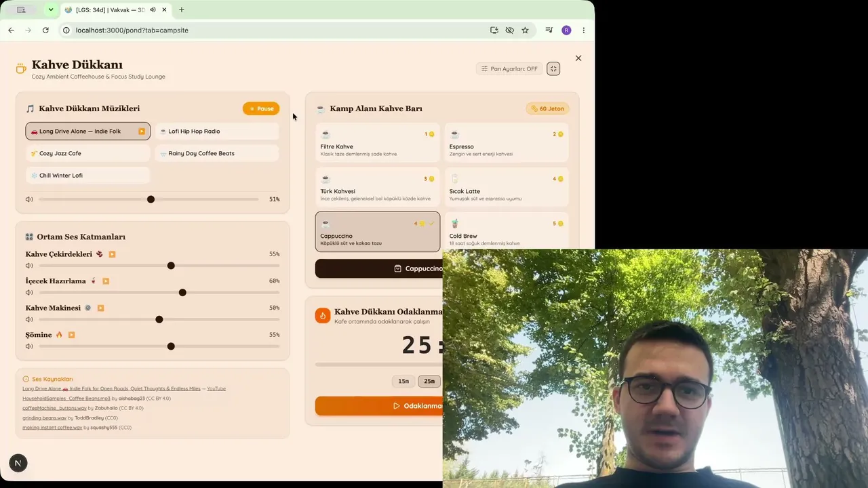Mute the Kahve Makinesi speaker icon

click(29, 319)
